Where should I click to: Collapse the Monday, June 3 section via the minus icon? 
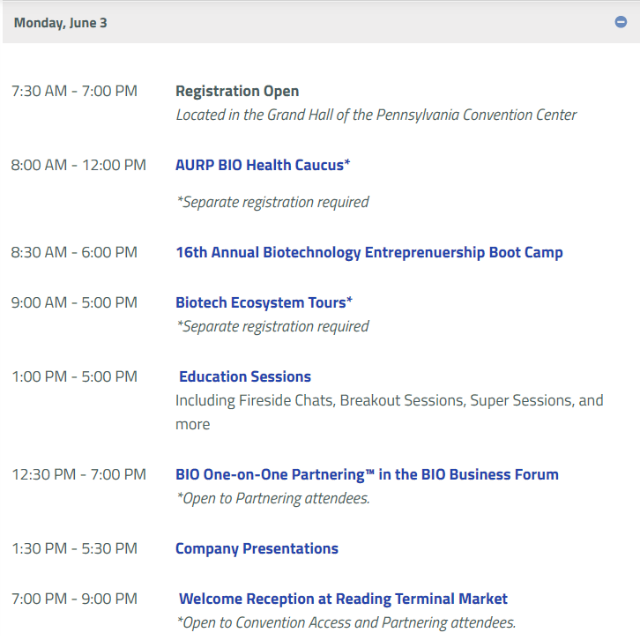[x=621, y=22]
